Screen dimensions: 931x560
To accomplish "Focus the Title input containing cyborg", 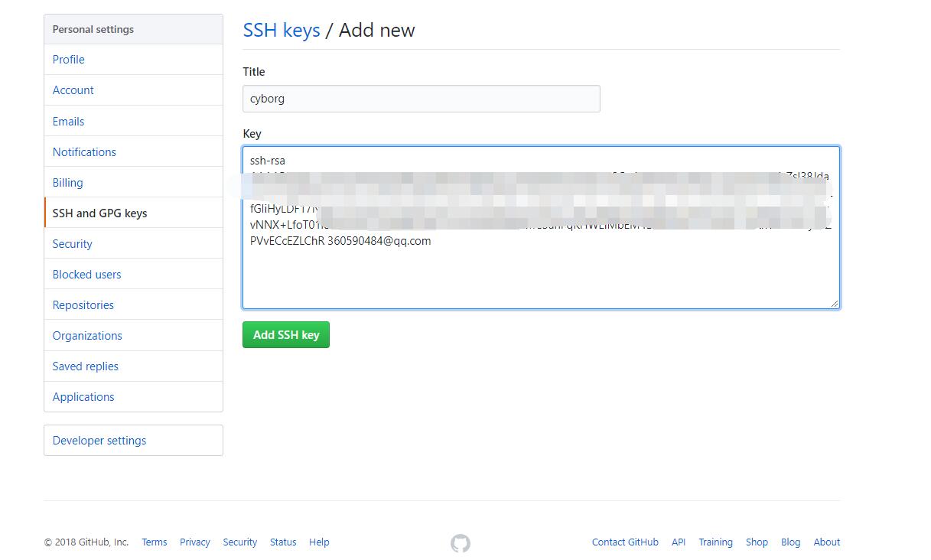I will pyautogui.click(x=422, y=99).
